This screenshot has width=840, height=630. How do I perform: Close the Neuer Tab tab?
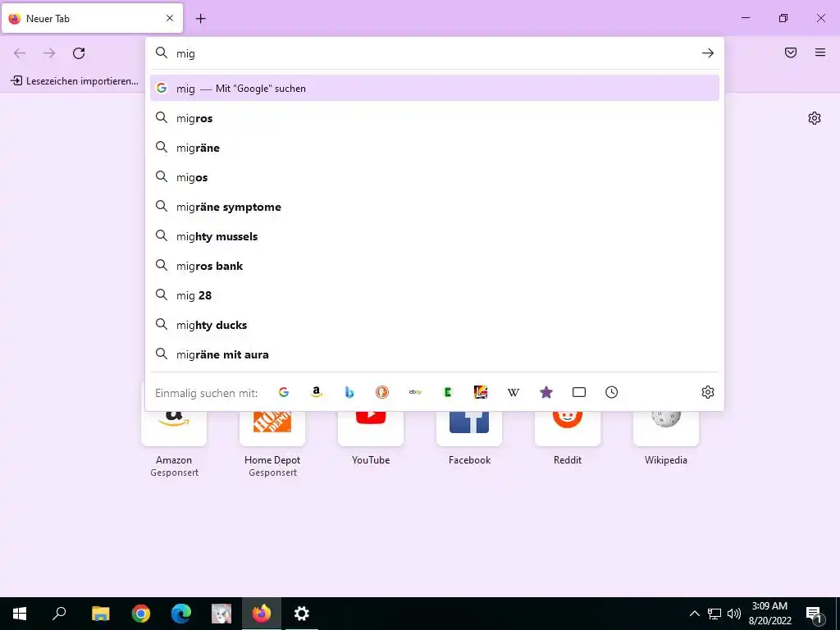pos(170,18)
